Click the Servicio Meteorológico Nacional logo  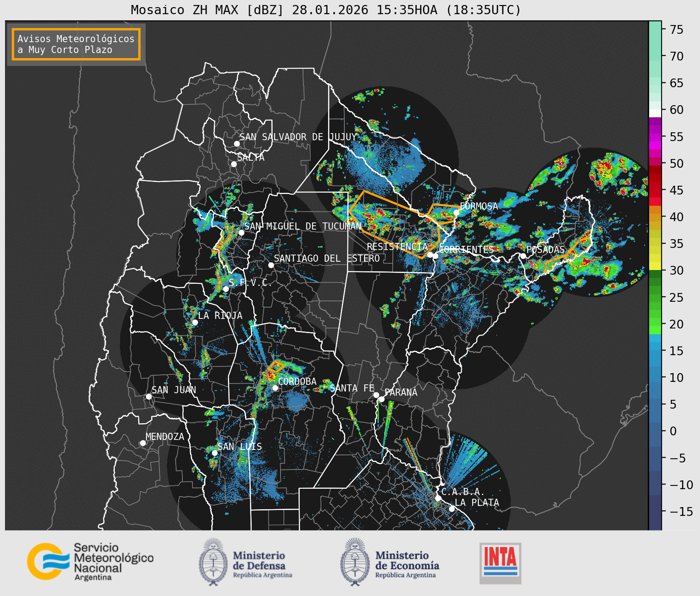pyautogui.click(x=90, y=561)
